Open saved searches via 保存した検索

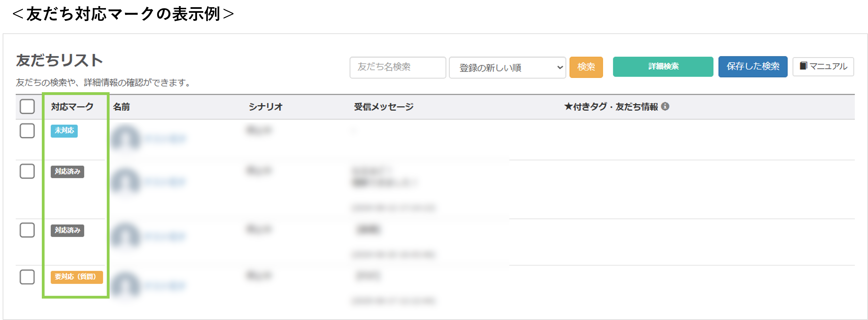tap(753, 67)
